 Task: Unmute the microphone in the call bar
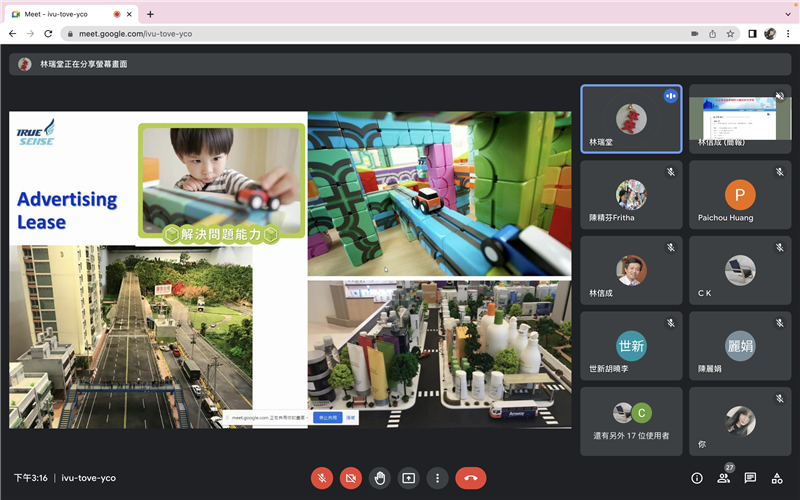322,478
